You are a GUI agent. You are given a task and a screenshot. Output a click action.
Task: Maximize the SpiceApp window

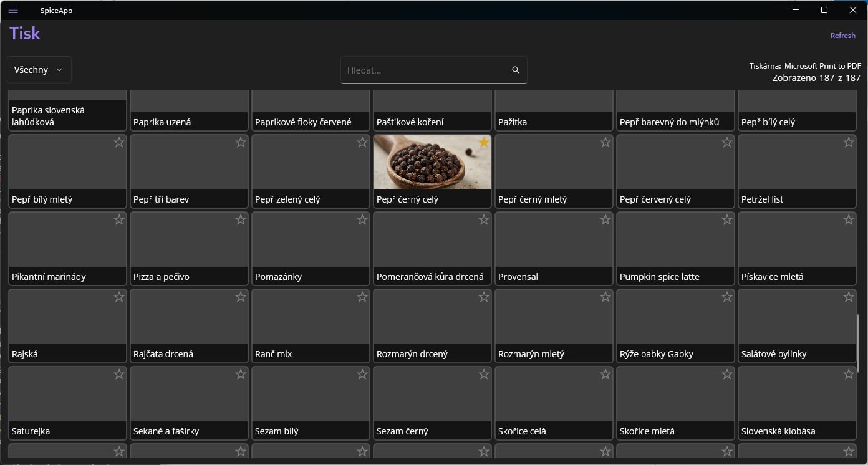pos(824,10)
